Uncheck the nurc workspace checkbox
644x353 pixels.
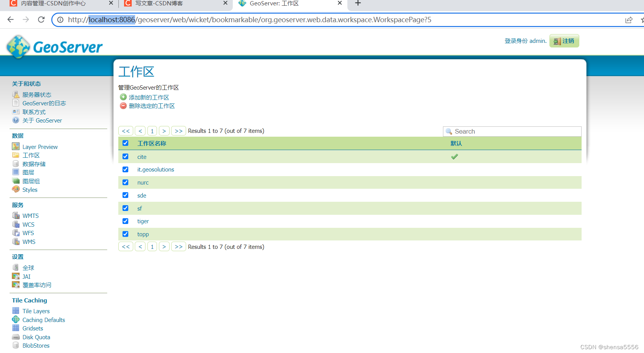pyautogui.click(x=125, y=182)
